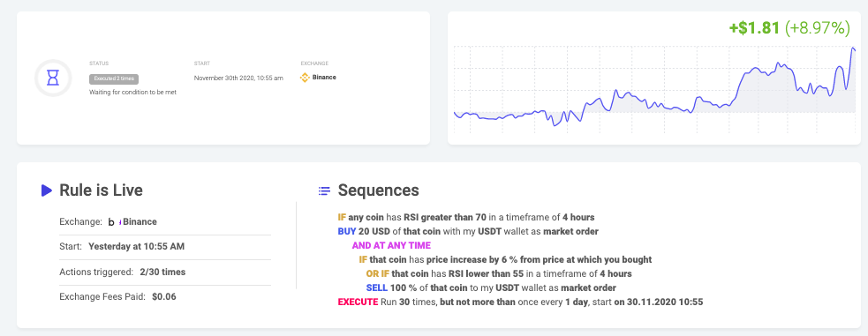Click the hourglass status icon
Image resolution: width=868 pixels, height=336 pixels.
click(53, 78)
